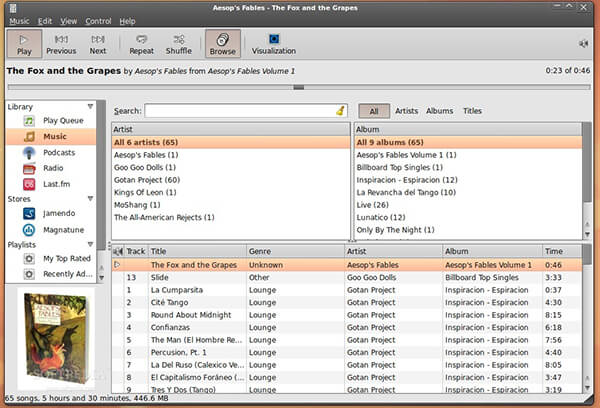600x408 pixels.
Task: Filter search by Titles
Action: (473, 111)
